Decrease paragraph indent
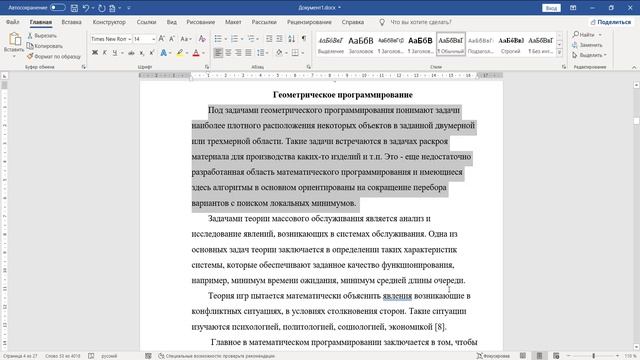The width and height of the screenshot is (640, 360). click(x=269, y=39)
